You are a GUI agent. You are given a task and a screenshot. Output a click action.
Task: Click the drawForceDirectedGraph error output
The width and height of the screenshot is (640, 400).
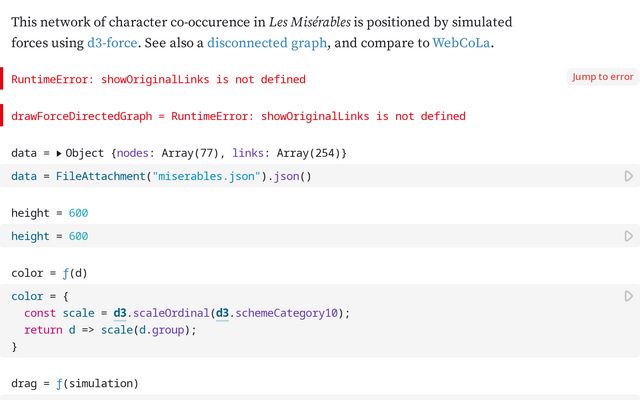[x=238, y=116]
